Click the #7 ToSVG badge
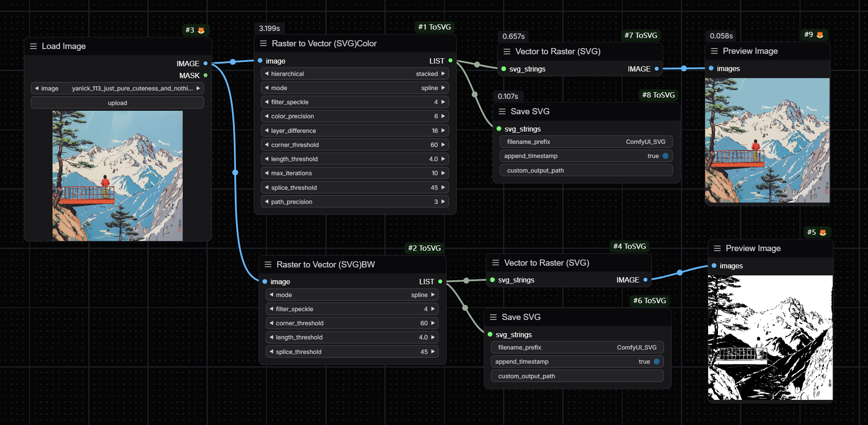This screenshot has width=868, height=425. 641,35
